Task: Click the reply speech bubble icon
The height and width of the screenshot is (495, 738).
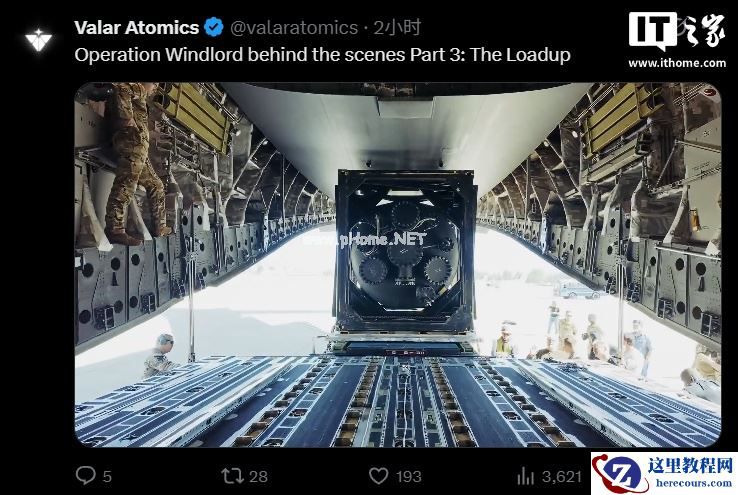Action: [85, 476]
